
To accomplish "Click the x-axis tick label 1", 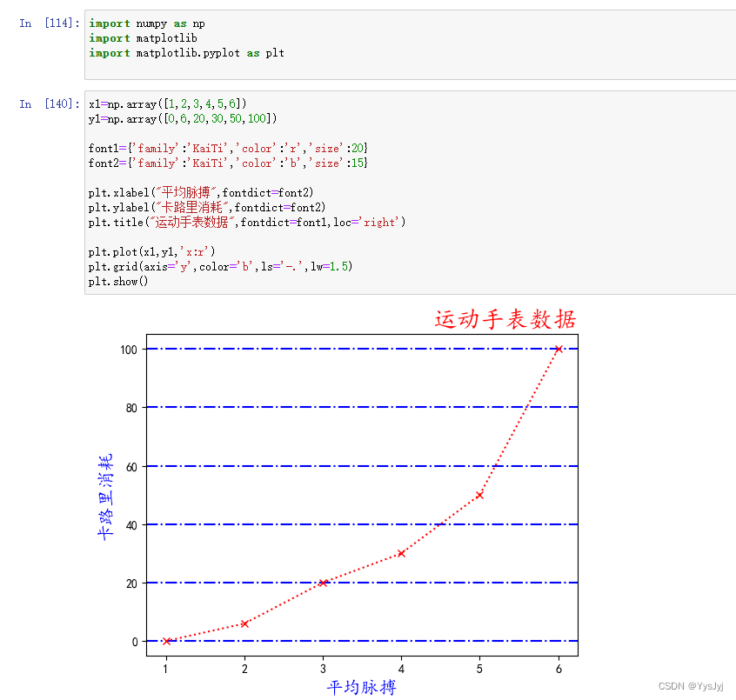I will coord(165,669).
